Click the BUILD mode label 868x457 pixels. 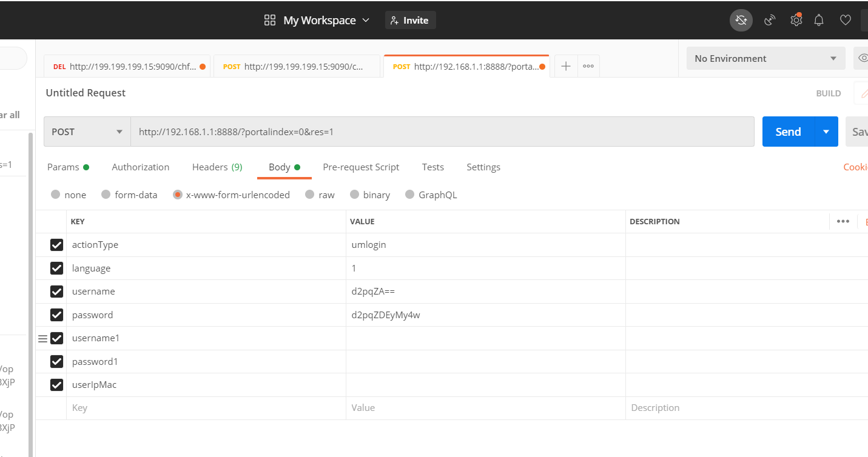(x=829, y=93)
